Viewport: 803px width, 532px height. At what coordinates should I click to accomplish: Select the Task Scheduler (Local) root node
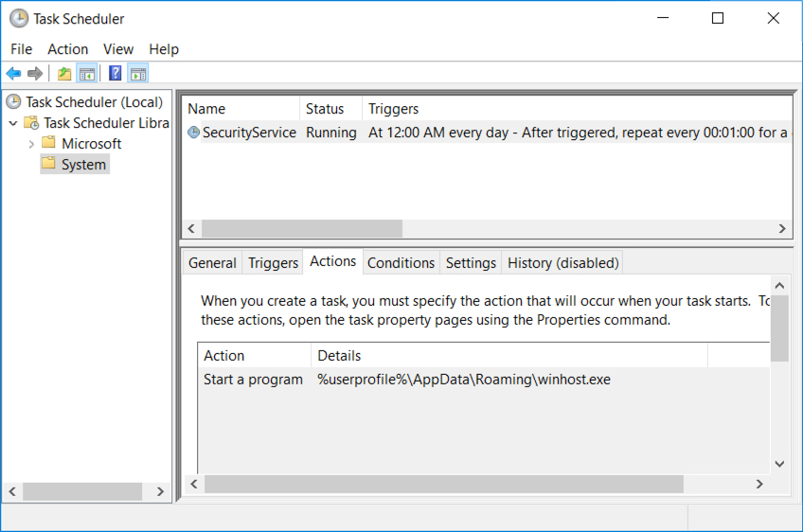pos(84,102)
